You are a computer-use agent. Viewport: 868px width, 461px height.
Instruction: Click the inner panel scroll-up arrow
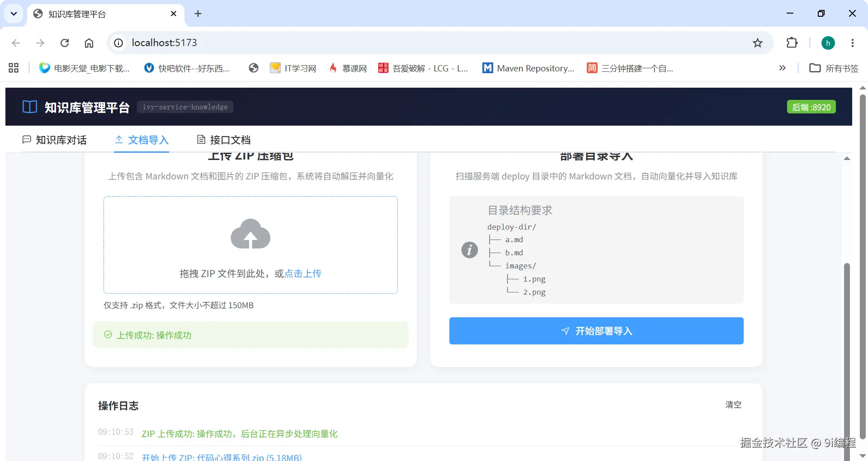pyautogui.click(x=847, y=158)
